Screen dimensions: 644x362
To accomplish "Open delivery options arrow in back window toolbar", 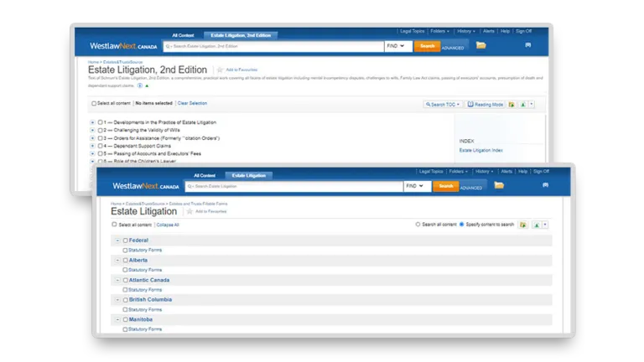I will [x=532, y=105].
